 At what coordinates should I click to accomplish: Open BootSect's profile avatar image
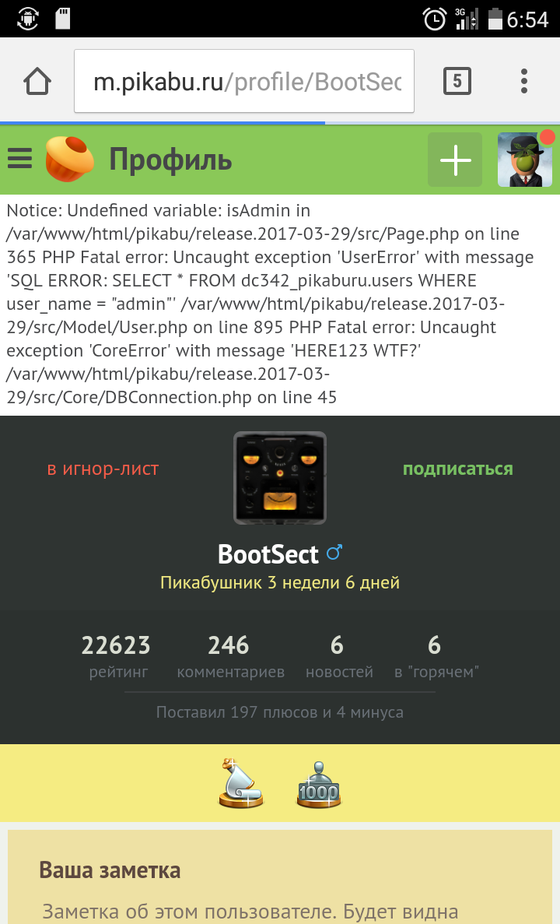[x=280, y=478]
